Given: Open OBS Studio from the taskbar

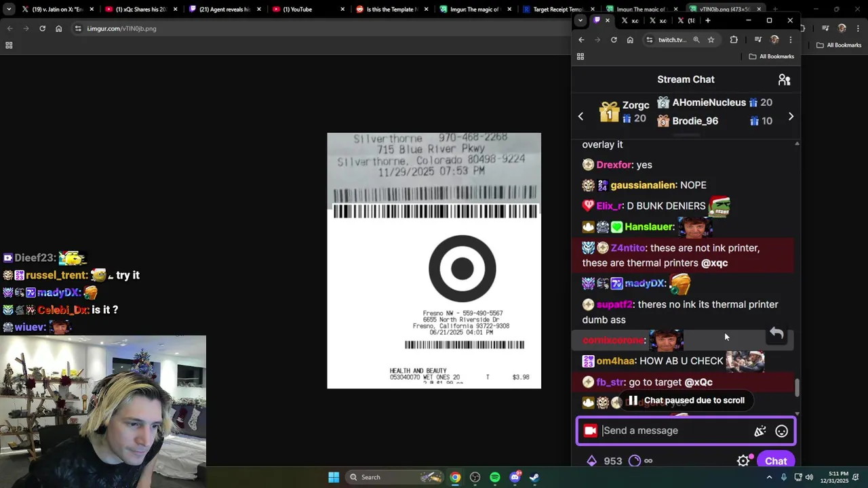Looking at the screenshot, I should [475, 477].
